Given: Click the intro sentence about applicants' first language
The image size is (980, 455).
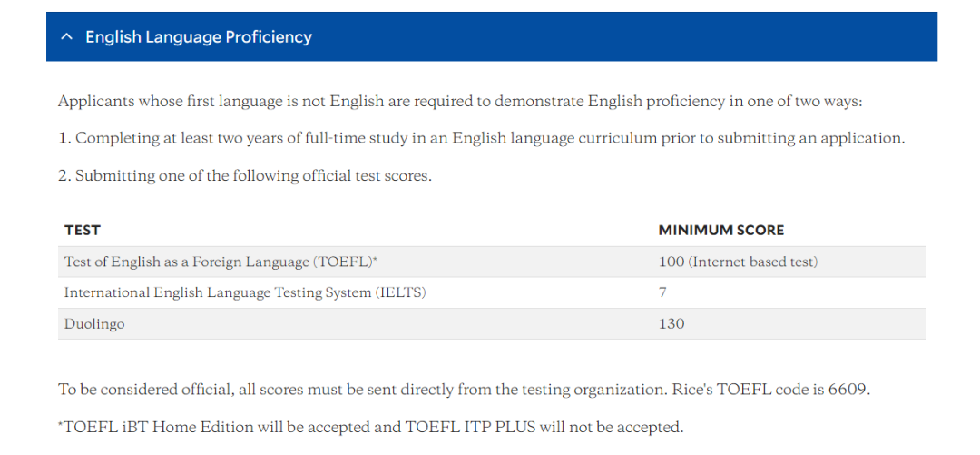Looking at the screenshot, I should pyautogui.click(x=460, y=102).
